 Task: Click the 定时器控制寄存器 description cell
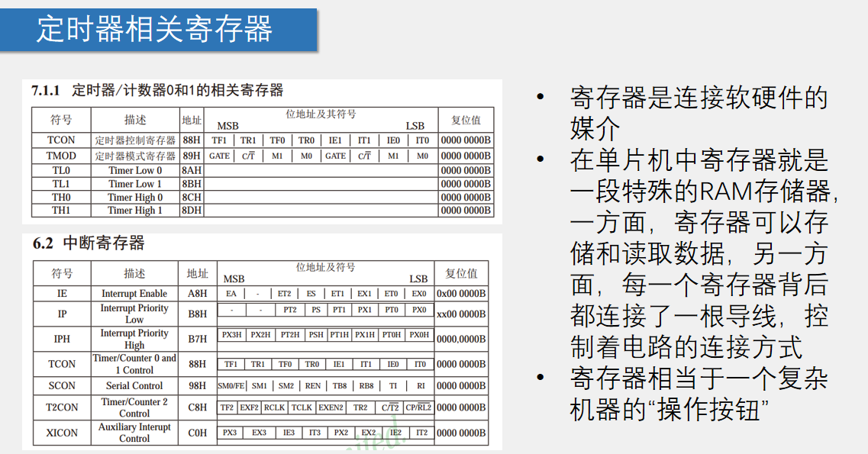point(135,140)
